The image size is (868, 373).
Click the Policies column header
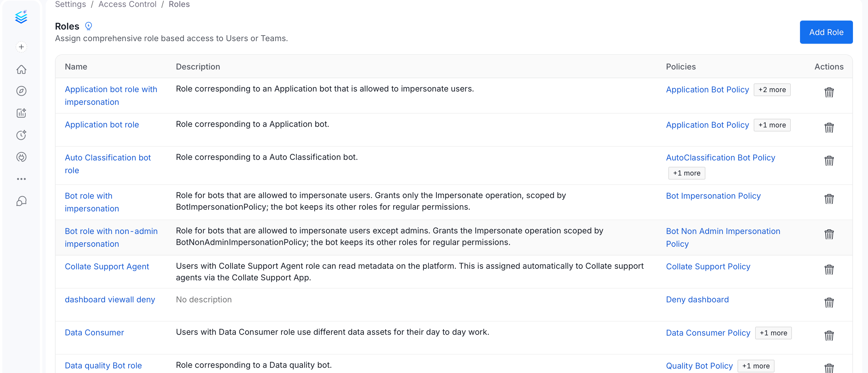(x=681, y=67)
